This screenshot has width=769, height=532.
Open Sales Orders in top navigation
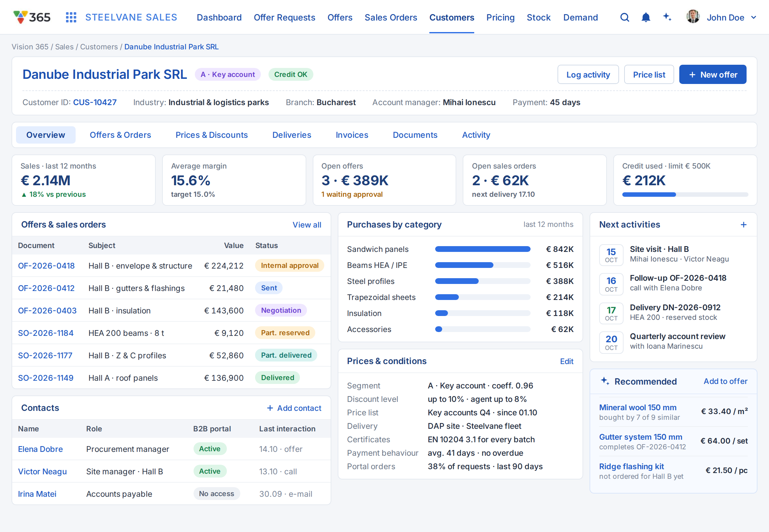click(x=391, y=17)
